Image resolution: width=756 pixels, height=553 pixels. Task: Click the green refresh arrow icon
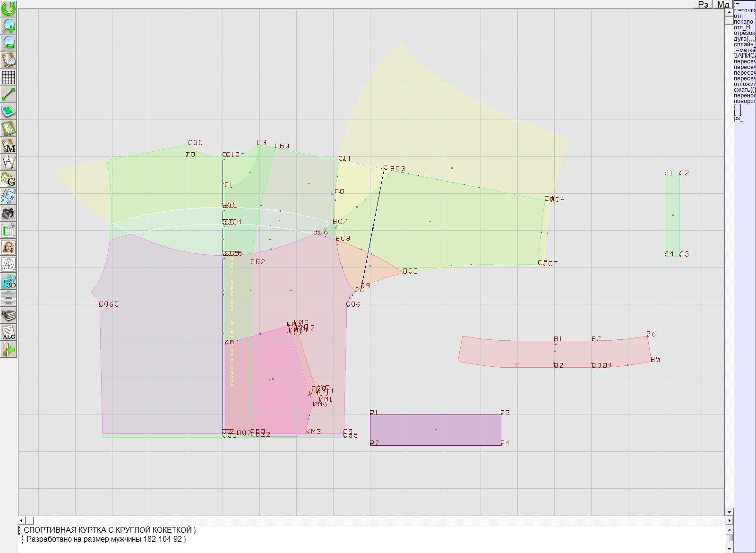[9, 8]
